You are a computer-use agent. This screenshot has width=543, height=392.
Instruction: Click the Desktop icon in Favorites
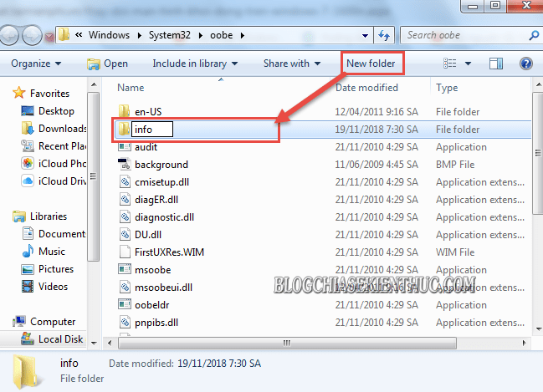pyautogui.click(x=28, y=110)
